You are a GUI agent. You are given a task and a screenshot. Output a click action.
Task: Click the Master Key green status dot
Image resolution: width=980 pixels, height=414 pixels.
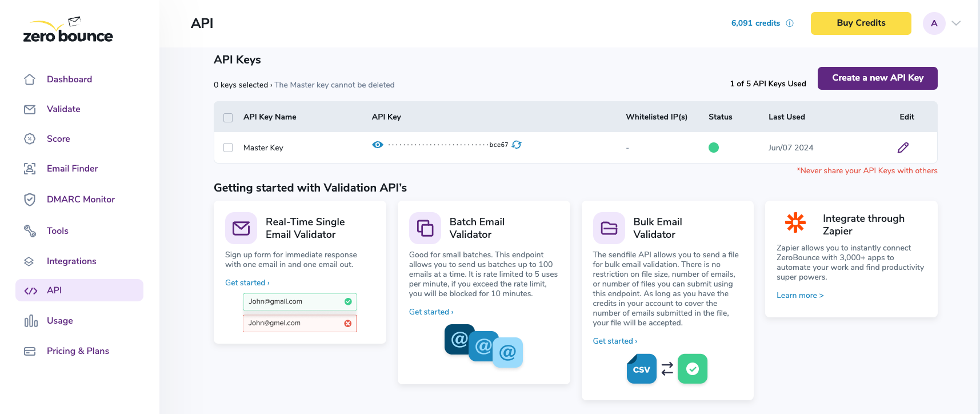(x=714, y=148)
